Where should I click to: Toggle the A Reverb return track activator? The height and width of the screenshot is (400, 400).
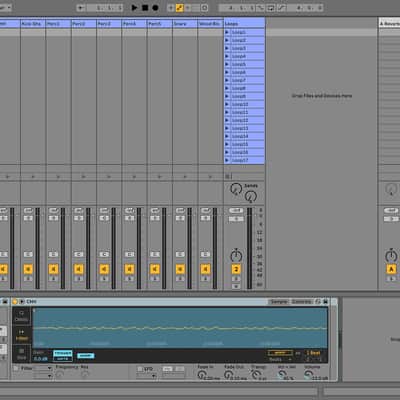(391, 269)
